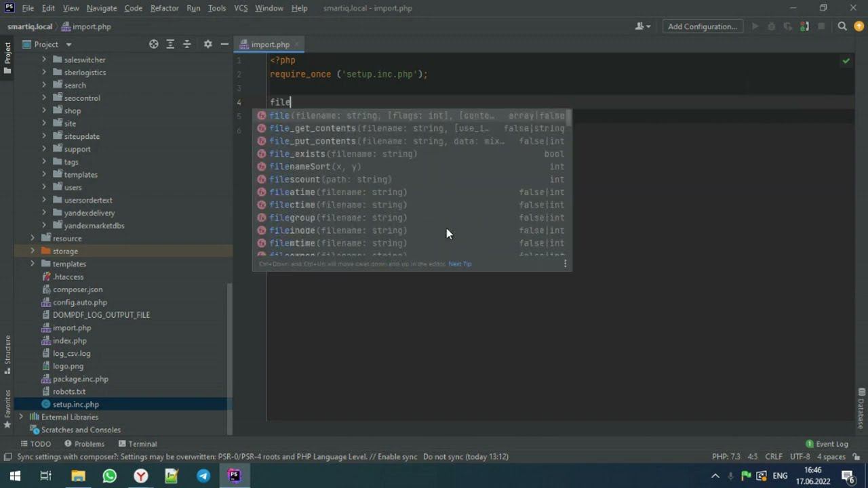
Task: Expand the storage folder
Action: [x=33, y=251]
